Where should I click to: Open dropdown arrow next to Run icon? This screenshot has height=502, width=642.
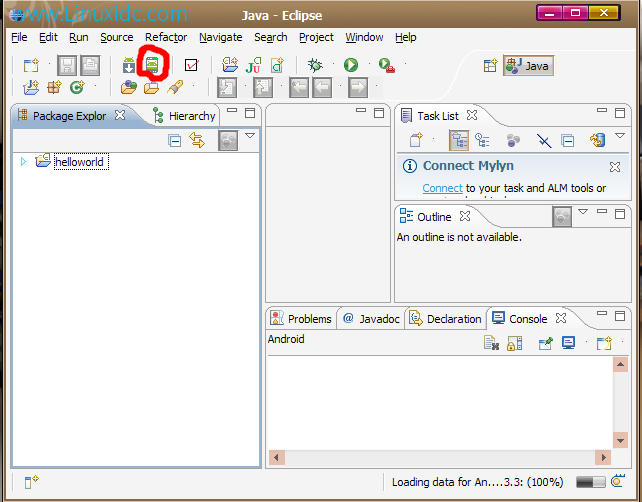point(369,63)
